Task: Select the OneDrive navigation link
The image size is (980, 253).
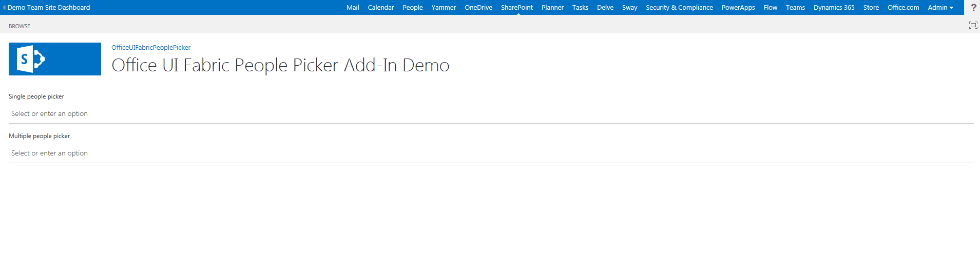Action: click(x=478, y=7)
